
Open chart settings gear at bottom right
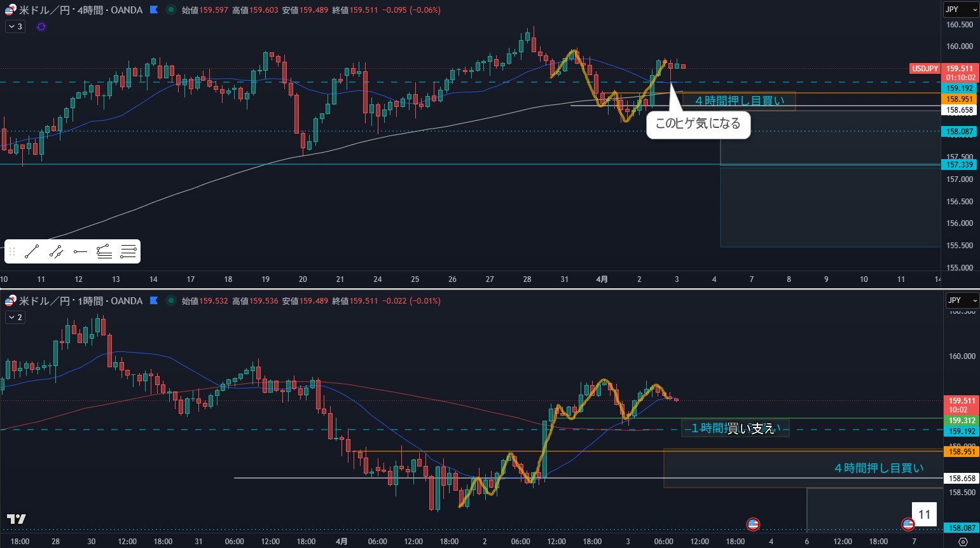963,542
